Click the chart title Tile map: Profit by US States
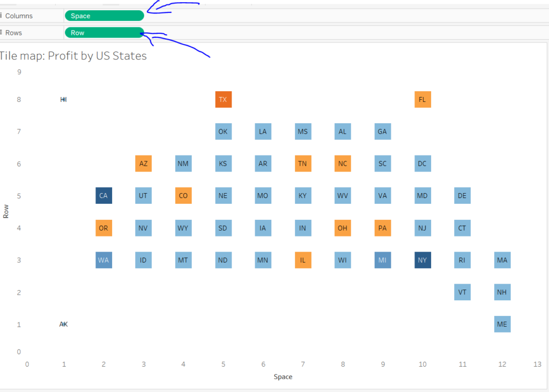Image resolution: width=549 pixels, height=392 pixels. coord(73,56)
